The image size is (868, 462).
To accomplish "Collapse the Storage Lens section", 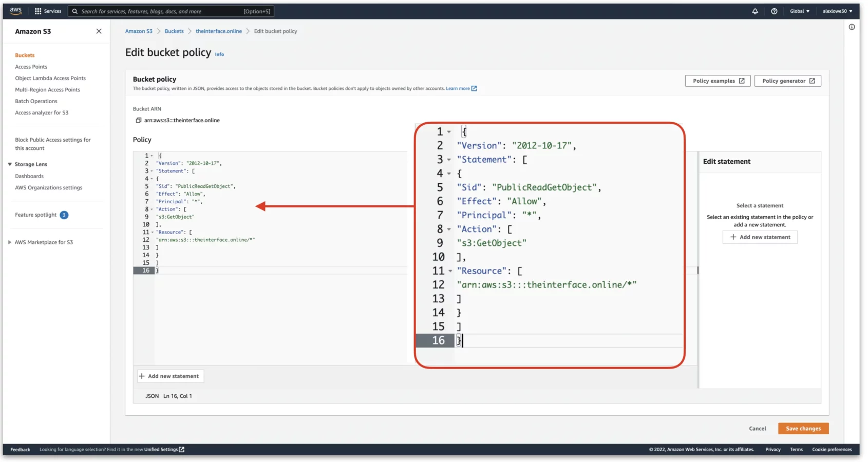I will coord(10,164).
